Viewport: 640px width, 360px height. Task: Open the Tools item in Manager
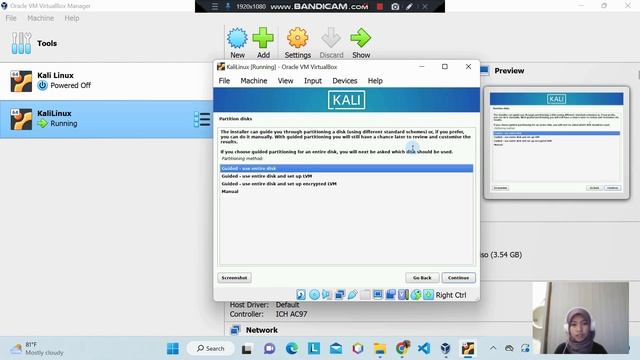47,43
